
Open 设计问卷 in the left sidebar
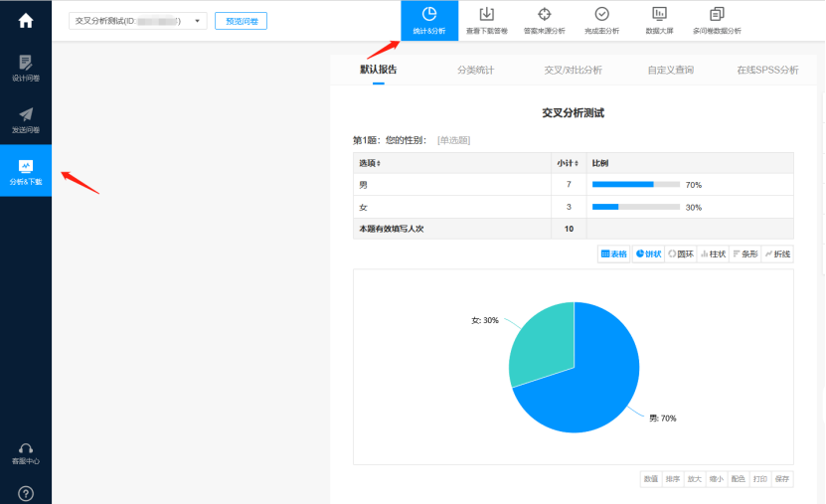click(25, 68)
